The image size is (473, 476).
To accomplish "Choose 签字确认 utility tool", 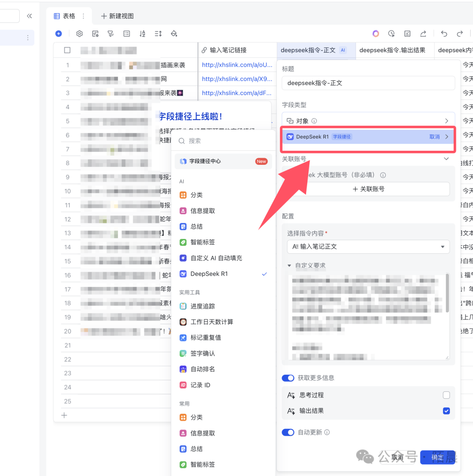I will click(x=223, y=353).
